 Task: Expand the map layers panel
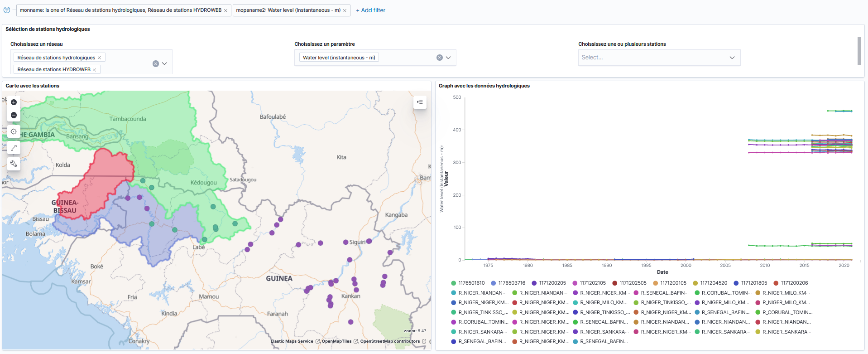click(420, 102)
